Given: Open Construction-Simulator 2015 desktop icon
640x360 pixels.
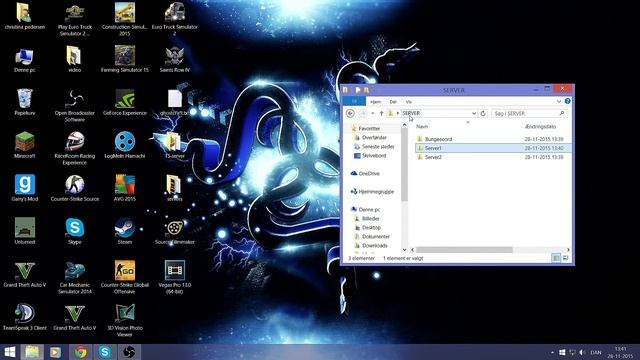Looking at the screenshot, I should (124, 19).
